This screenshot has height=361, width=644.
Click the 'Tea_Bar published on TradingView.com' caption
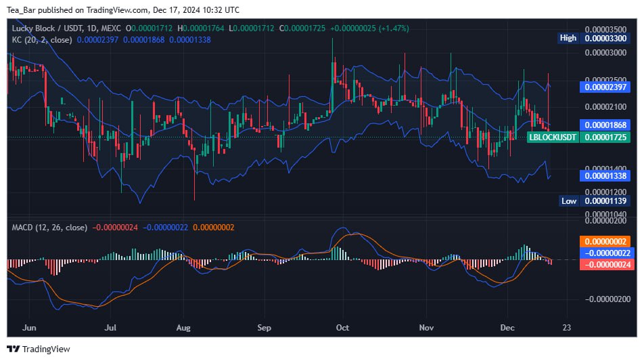coord(78,10)
